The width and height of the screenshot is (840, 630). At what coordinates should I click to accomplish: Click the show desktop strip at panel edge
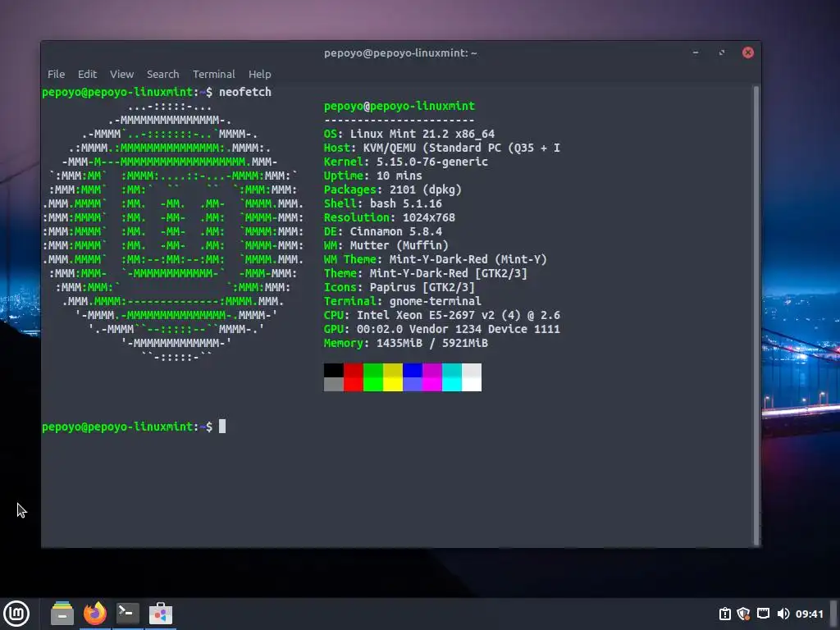[x=833, y=614]
